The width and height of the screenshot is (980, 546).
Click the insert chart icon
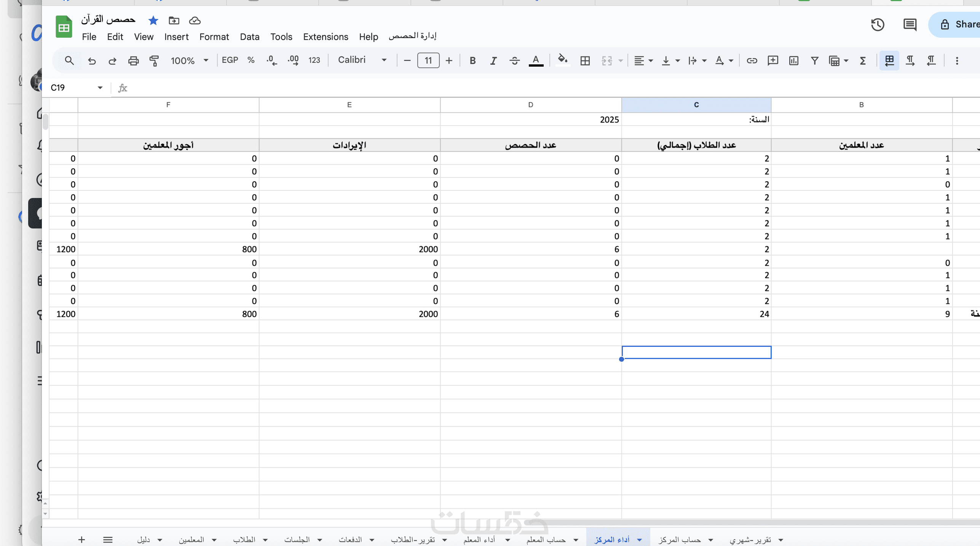(793, 61)
